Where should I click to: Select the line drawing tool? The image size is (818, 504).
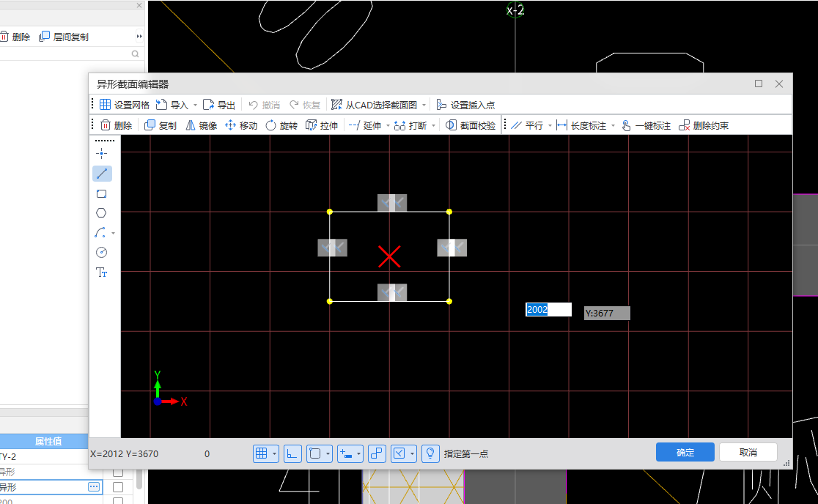point(102,174)
